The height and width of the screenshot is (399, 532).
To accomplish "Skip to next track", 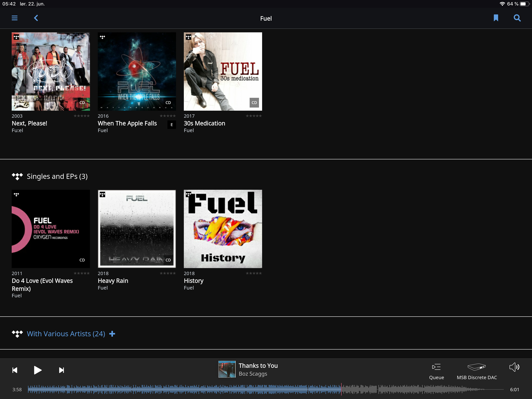I will coord(62,370).
